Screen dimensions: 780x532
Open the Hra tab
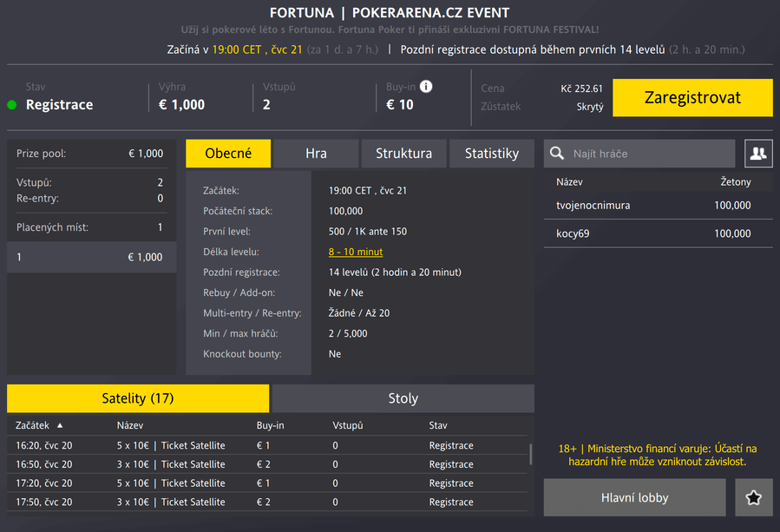click(x=316, y=154)
